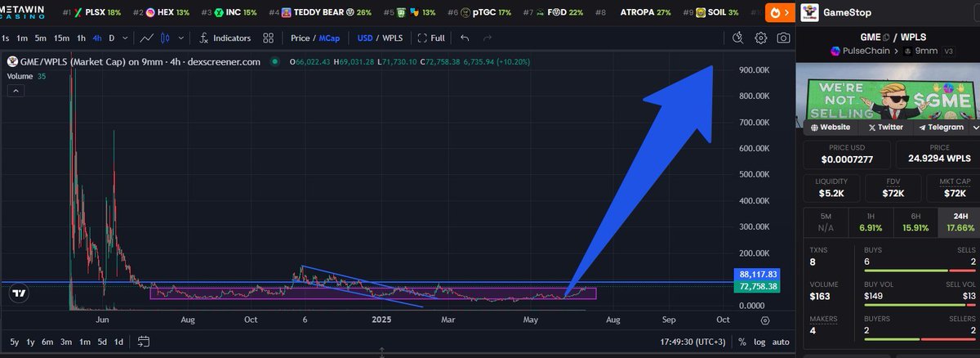The height and width of the screenshot is (358, 980).
Task: Open the Indicators menu
Action: click(x=225, y=38)
